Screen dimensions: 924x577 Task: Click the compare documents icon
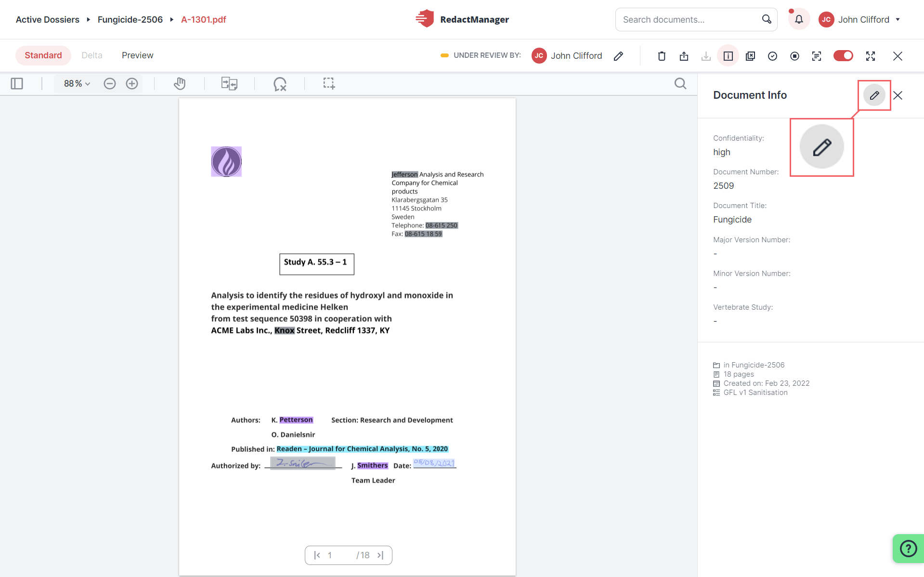coord(229,83)
